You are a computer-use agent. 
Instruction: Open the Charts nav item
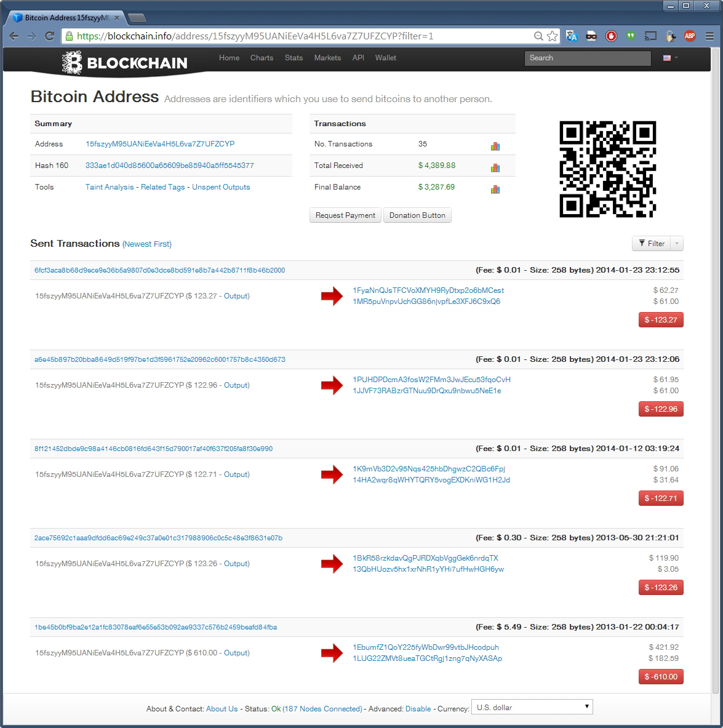point(262,58)
